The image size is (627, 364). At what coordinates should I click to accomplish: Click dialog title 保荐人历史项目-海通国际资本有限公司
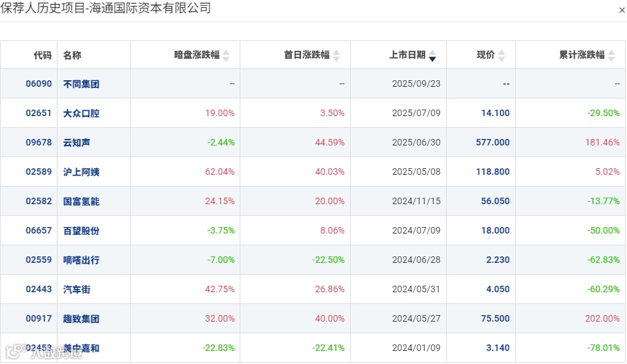coord(106,8)
